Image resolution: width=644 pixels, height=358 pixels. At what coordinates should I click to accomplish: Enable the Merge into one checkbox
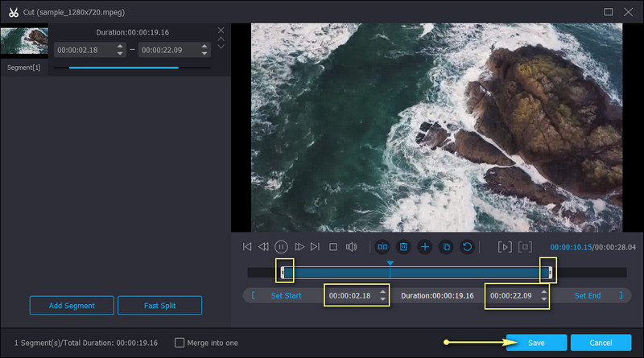tap(180, 343)
